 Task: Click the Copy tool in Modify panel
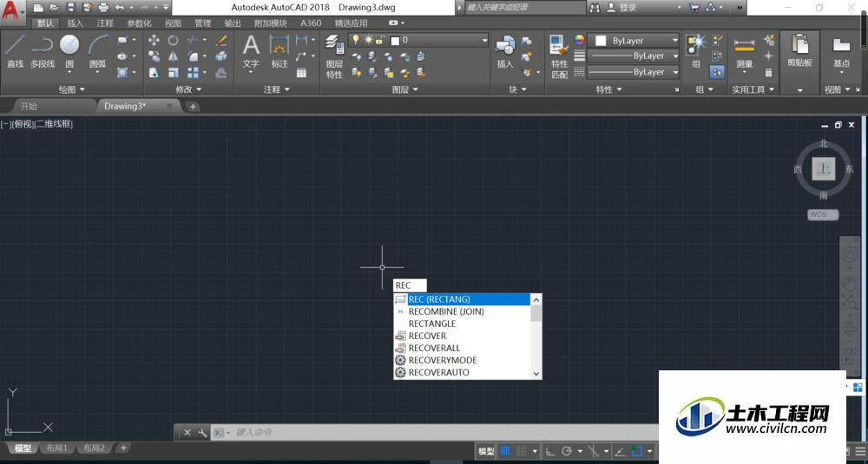[154, 56]
